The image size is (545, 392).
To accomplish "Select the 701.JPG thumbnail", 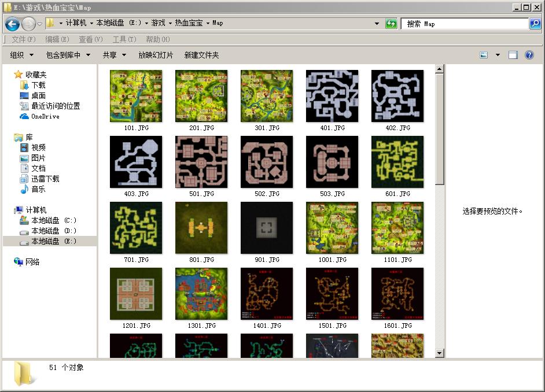I will coord(136,228).
